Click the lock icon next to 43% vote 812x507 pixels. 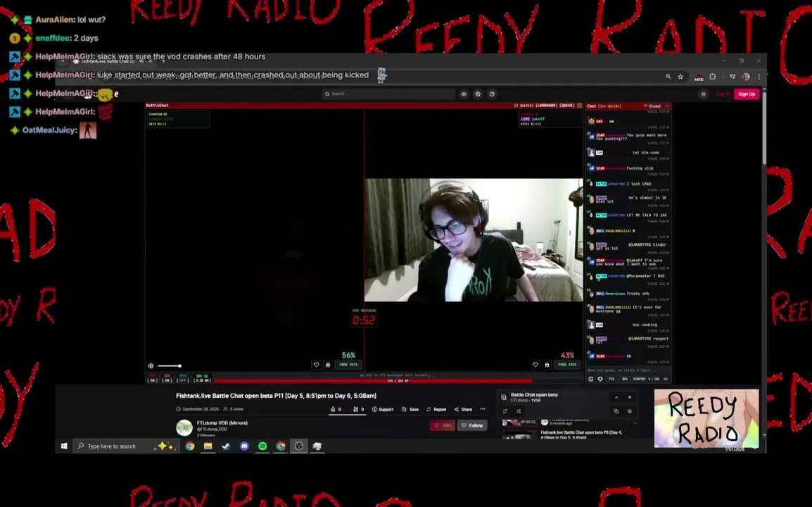click(547, 365)
